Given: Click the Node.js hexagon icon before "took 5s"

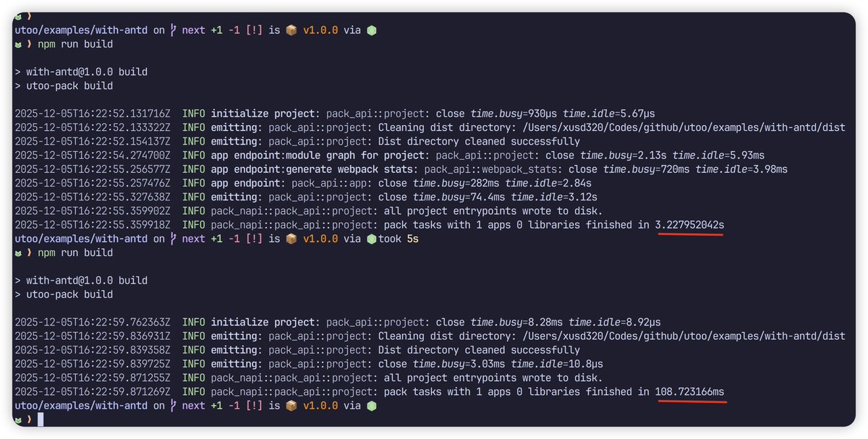Looking at the screenshot, I should [371, 239].
